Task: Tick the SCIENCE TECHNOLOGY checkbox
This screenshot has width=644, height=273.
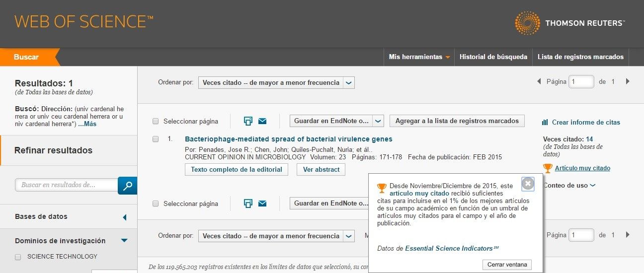Action: coord(18,257)
